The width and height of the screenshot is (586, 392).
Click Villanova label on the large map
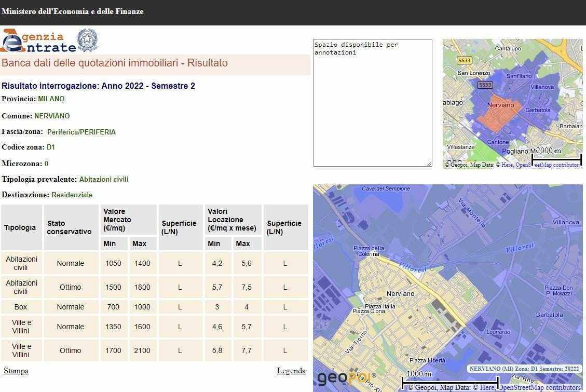click(565, 222)
